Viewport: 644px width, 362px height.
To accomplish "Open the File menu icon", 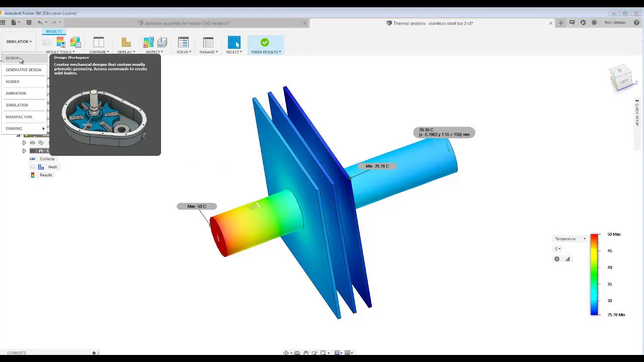I will 14,23.
